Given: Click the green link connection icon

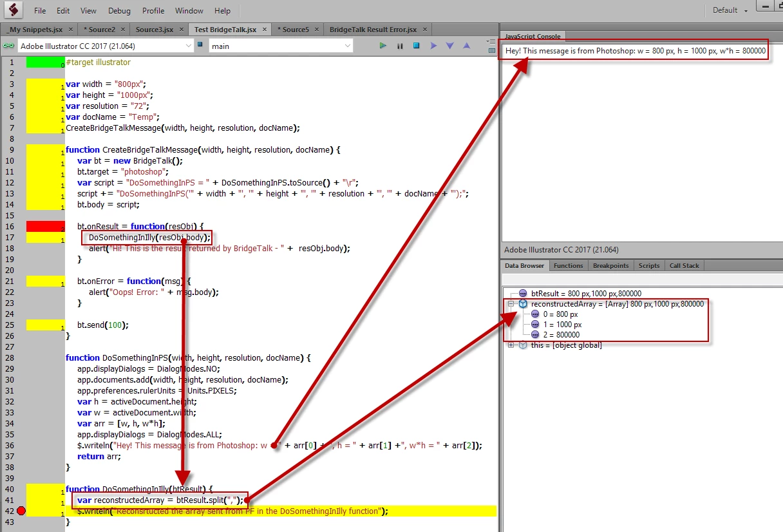Looking at the screenshot, I should tap(8, 46).
